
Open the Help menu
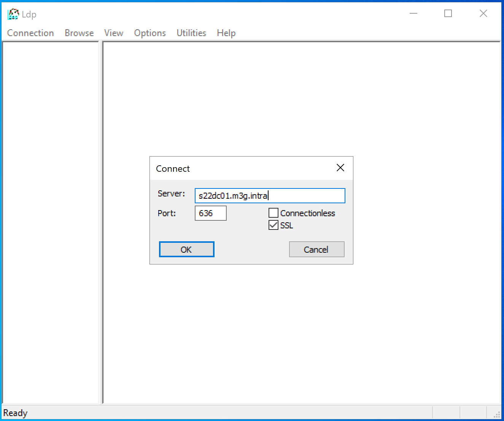[x=226, y=33]
